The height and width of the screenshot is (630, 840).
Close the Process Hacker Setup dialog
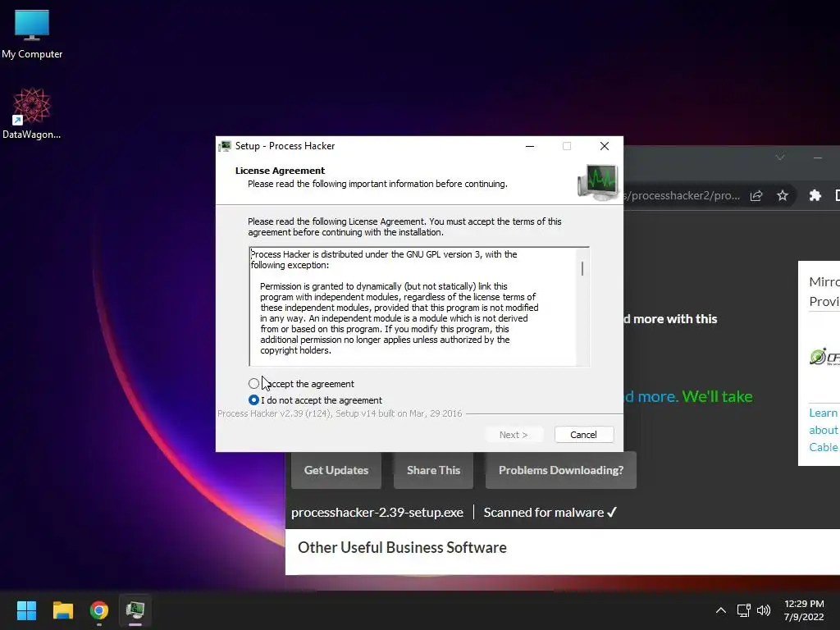605,146
